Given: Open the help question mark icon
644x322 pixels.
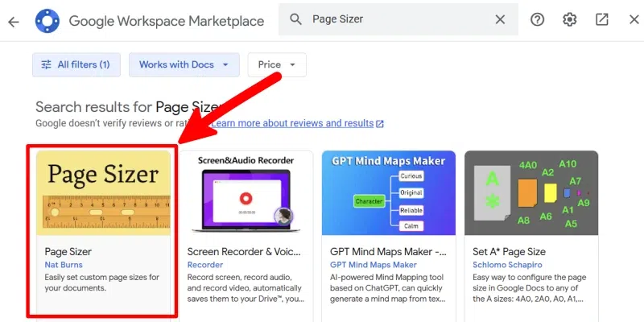Looking at the screenshot, I should tap(537, 19).
